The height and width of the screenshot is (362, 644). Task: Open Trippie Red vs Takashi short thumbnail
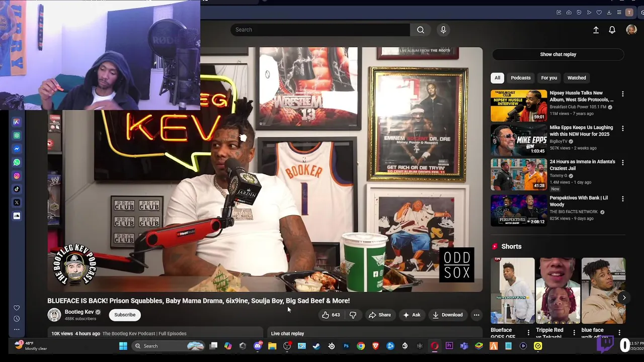pyautogui.click(x=558, y=291)
